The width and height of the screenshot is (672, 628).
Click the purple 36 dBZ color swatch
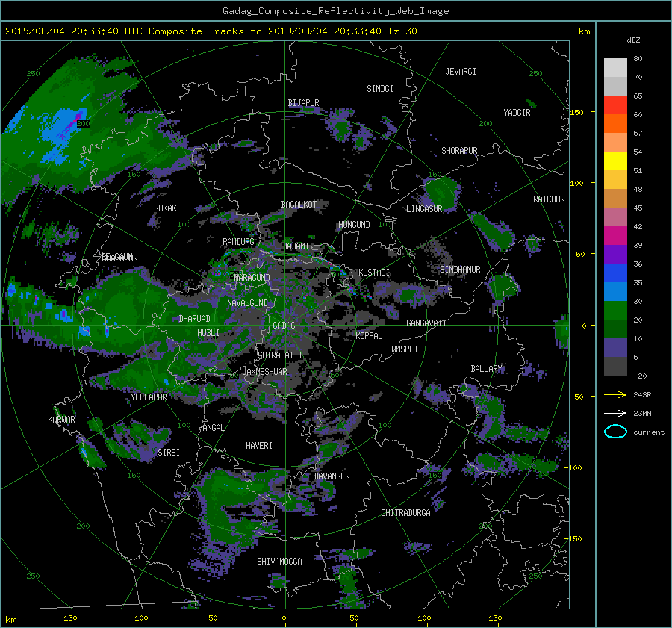click(x=615, y=255)
